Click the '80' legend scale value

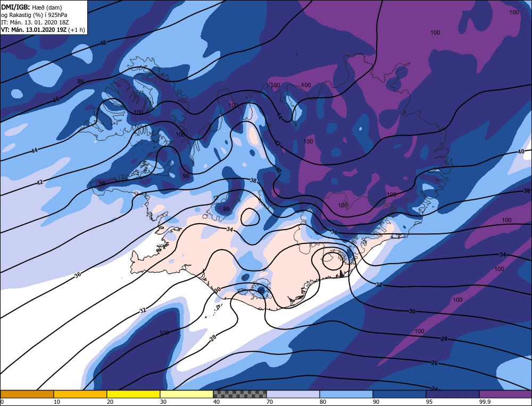coord(323,402)
